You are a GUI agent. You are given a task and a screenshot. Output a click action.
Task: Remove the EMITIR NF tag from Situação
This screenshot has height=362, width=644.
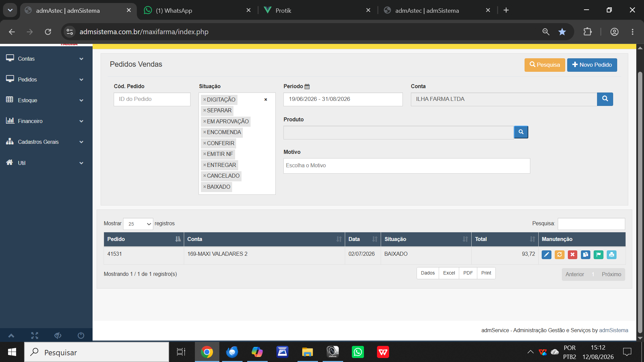204,154
